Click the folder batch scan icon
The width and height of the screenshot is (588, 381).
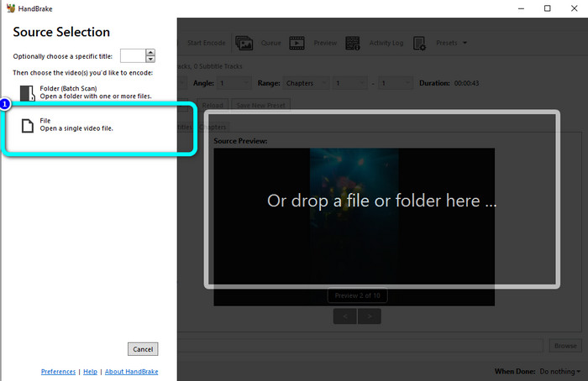[x=28, y=93]
